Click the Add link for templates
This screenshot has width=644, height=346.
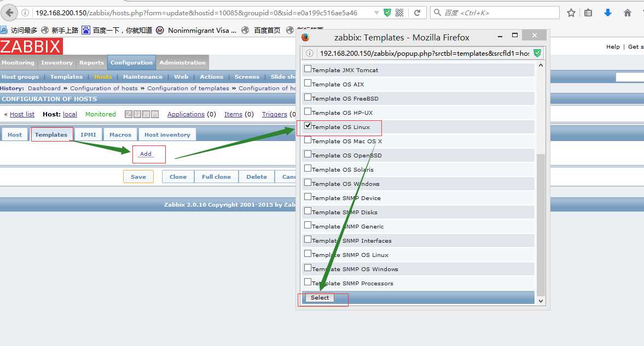click(x=146, y=154)
